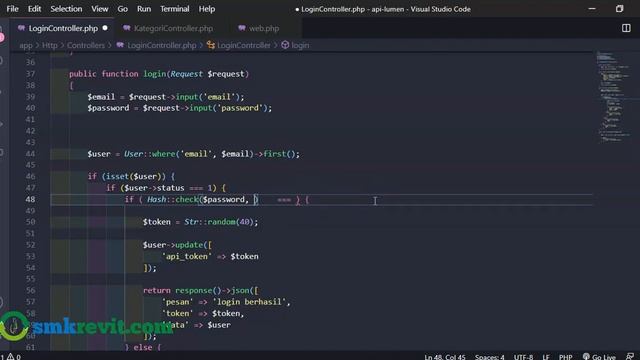Image resolution: width=640 pixels, height=360 pixels.
Task: Click the isset($user) condition line
Action: pos(131,176)
